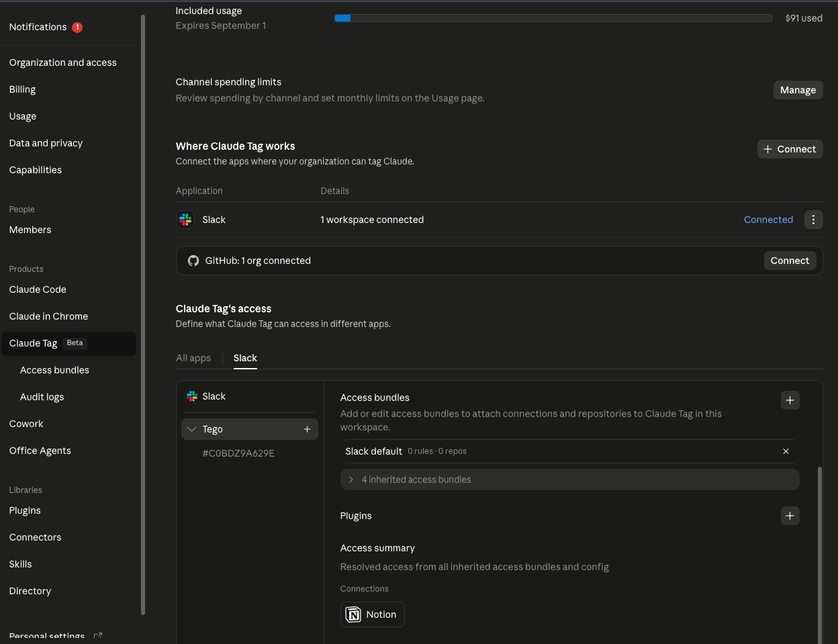The width and height of the screenshot is (838, 644).
Task: Select channel #C0BDZ9A629E
Action: click(x=238, y=453)
